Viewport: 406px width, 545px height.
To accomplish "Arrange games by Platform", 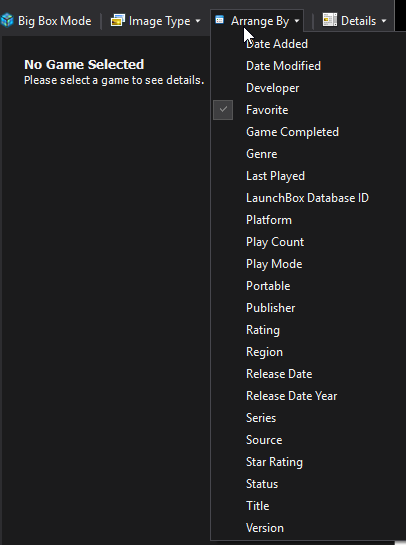I will point(269,220).
